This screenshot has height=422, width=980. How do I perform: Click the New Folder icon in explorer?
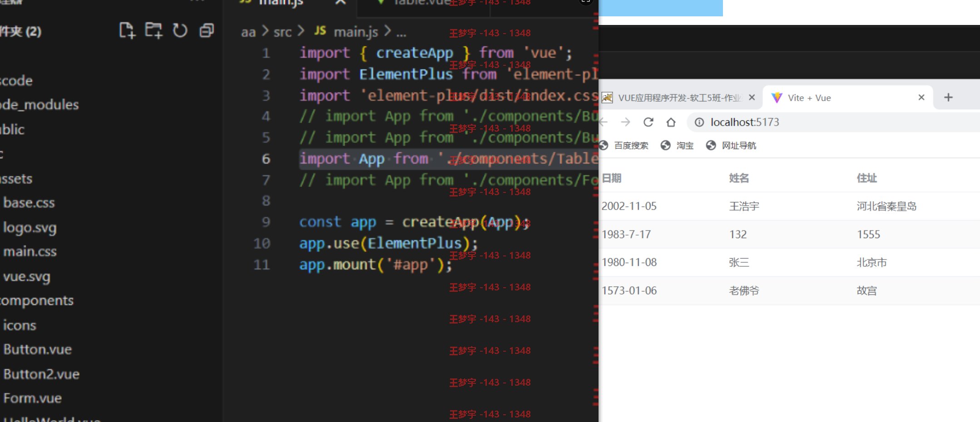[153, 30]
